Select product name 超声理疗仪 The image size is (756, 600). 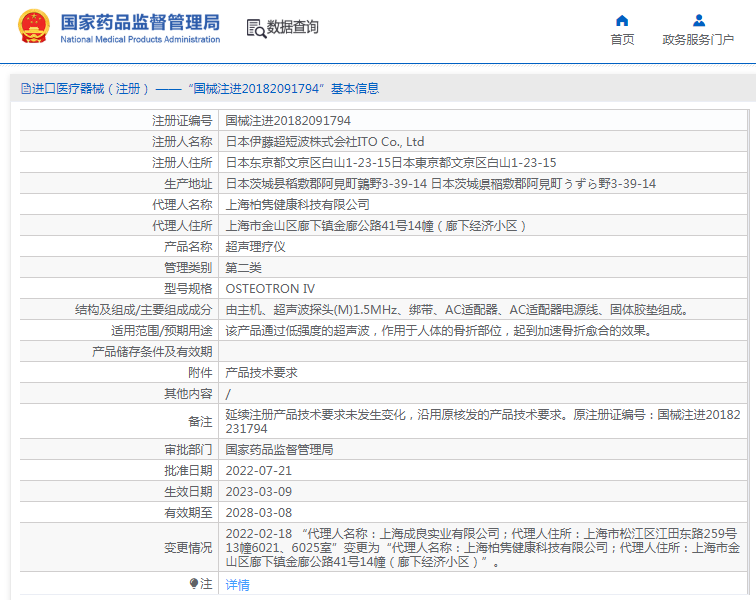pos(255,246)
